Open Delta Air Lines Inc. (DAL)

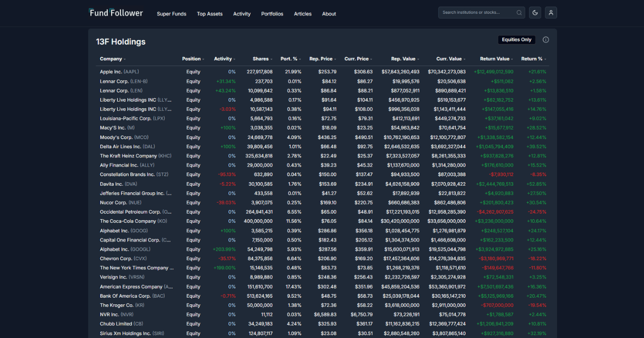(x=128, y=146)
